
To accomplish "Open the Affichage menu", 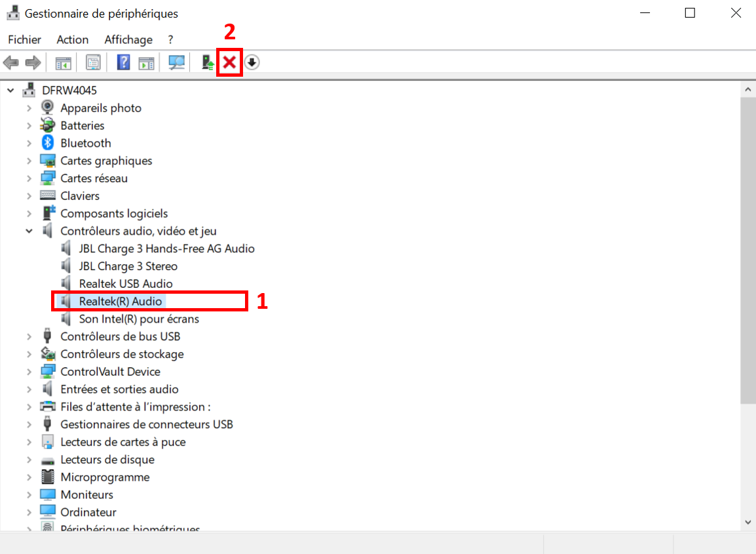I will [128, 39].
